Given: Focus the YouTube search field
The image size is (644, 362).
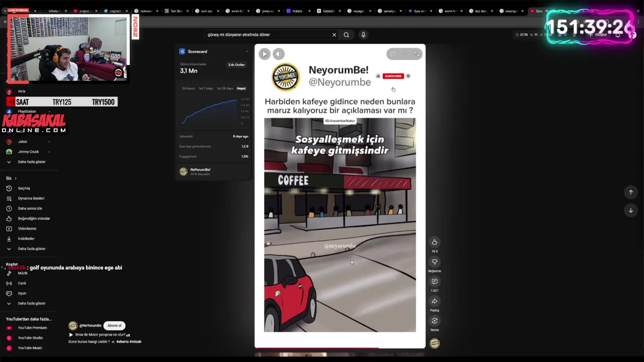Looking at the screenshot, I should [268, 35].
